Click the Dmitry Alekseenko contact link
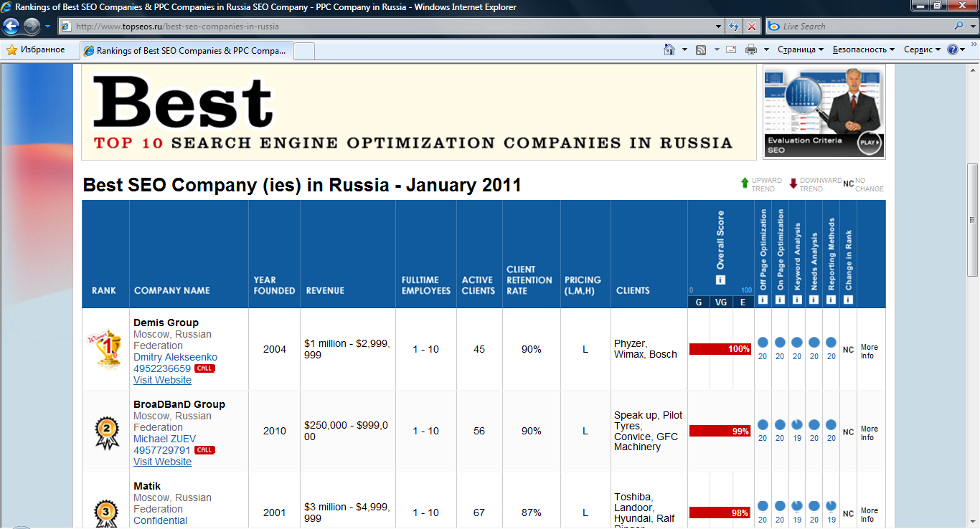 click(x=175, y=357)
